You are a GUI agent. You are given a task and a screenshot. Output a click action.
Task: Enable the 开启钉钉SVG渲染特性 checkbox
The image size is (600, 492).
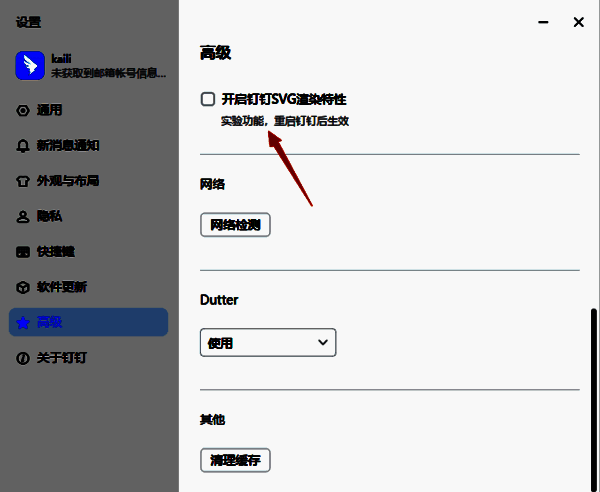pos(208,99)
